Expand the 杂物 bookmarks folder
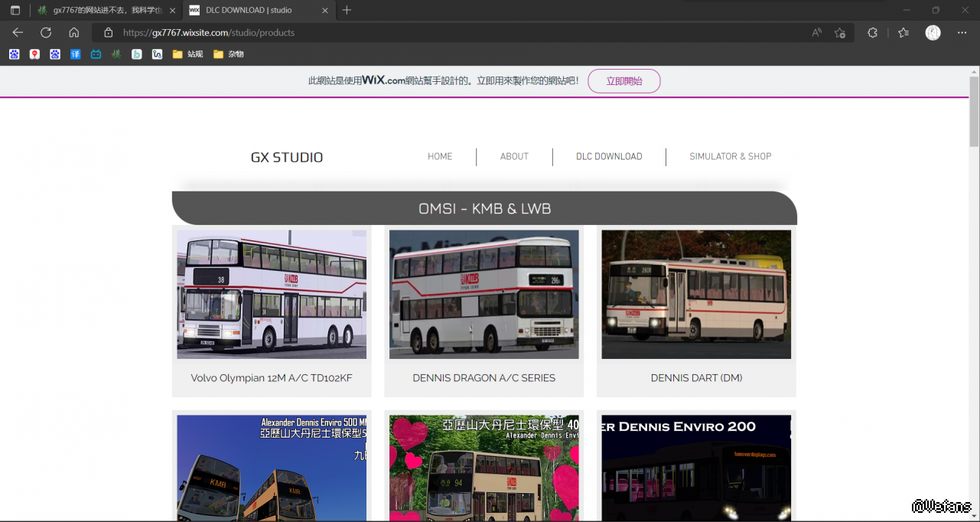The image size is (980, 522). pyautogui.click(x=229, y=54)
